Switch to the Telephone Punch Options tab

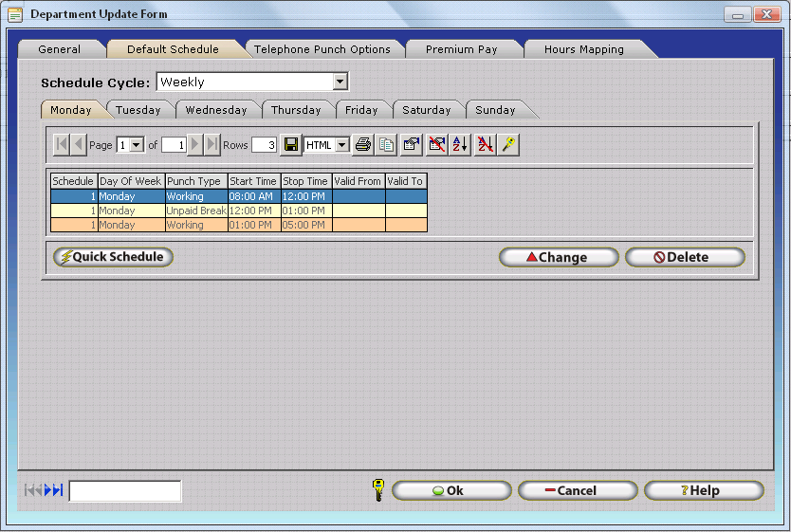[x=322, y=49]
